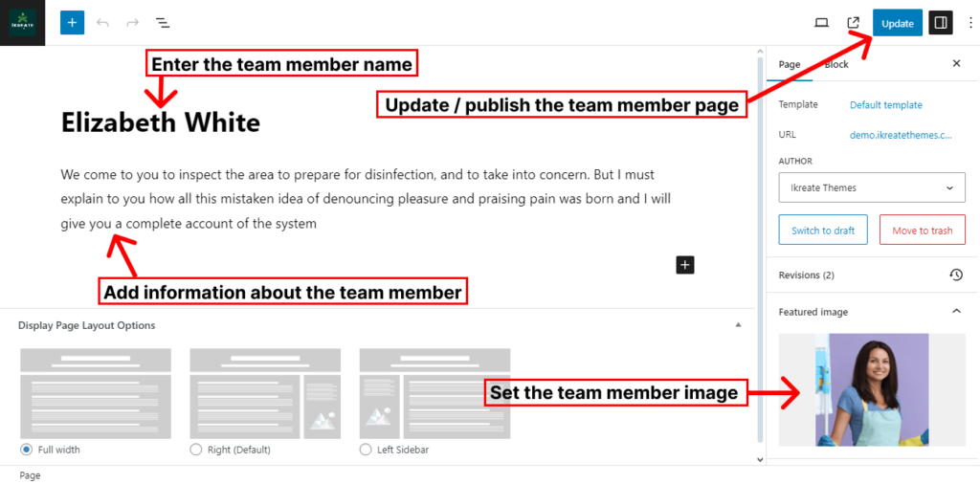Select the Left Sidebar layout option
980x484 pixels.
click(x=366, y=450)
